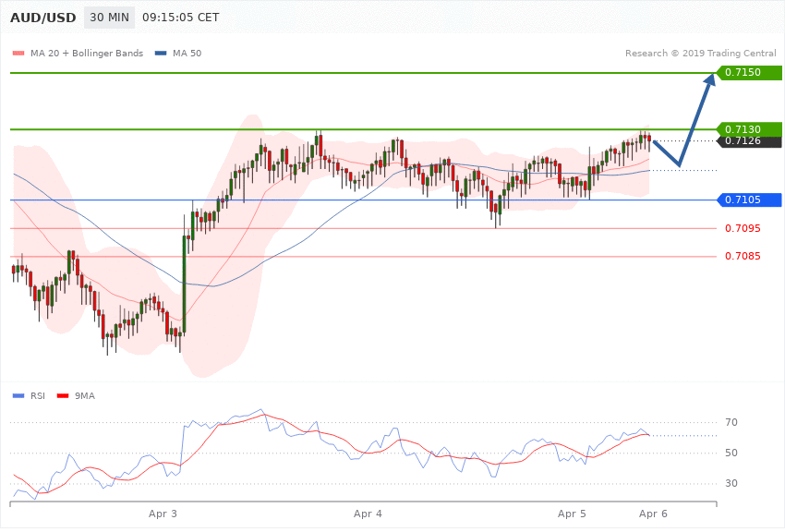Click the Apr 6 date label
785x532 pixels.
[x=653, y=514]
